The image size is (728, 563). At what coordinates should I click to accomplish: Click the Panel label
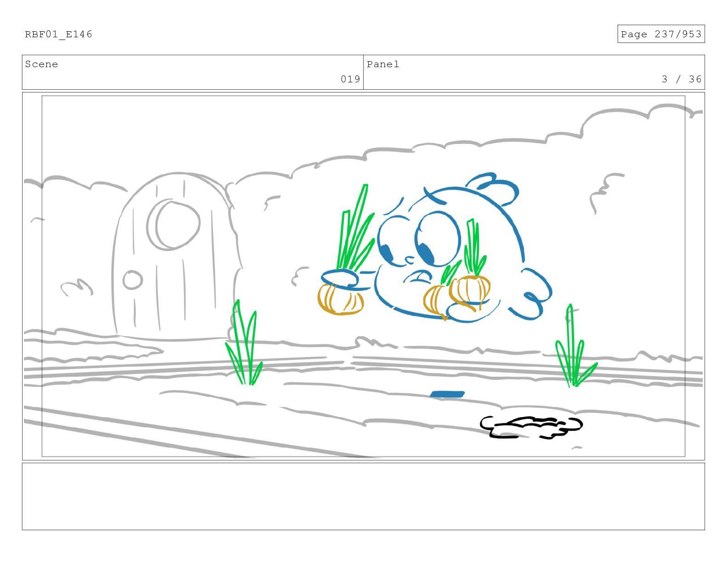coord(383,64)
